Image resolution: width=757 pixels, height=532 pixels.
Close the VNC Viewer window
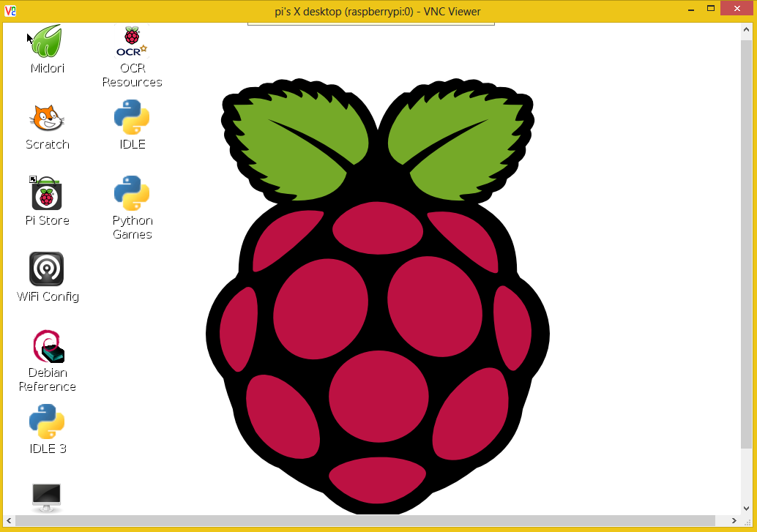pyautogui.click(x=737, y=8)
